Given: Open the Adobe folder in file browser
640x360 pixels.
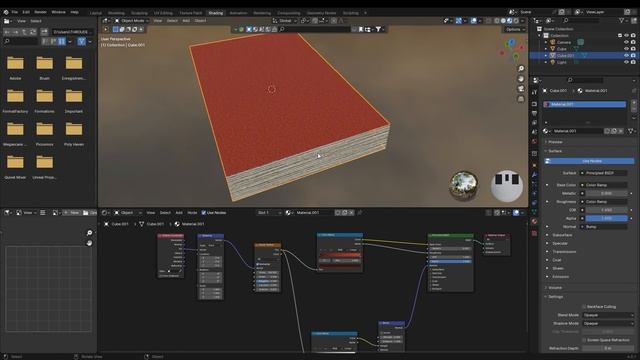Looking at the screenshot, I should pos(15,67).
